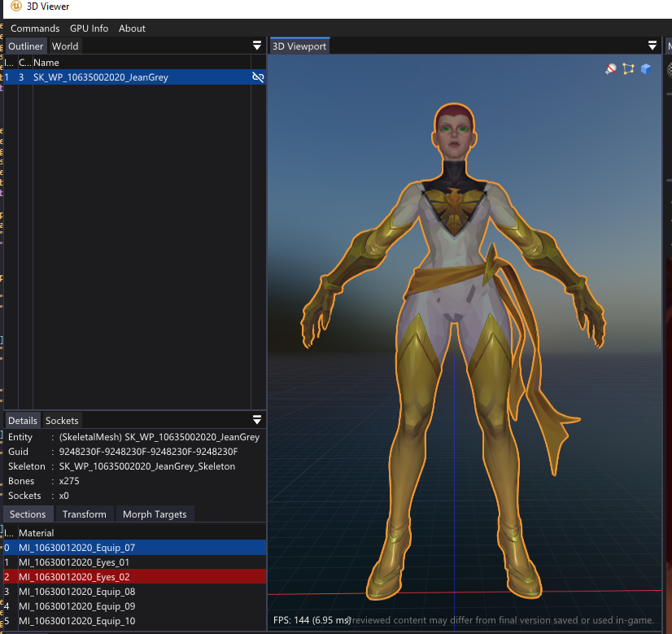Click the Skeleton value SK_WP_10635002020_JeanGrey_Skeleton
Screen dimensions: 672x634
point(147,466)
